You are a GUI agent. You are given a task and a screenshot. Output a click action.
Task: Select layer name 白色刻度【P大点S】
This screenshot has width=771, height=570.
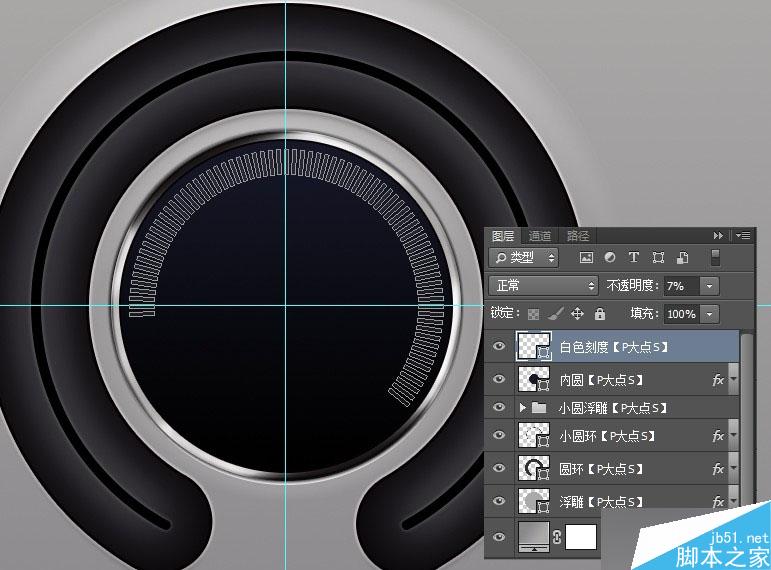click(x=615, y=347)
